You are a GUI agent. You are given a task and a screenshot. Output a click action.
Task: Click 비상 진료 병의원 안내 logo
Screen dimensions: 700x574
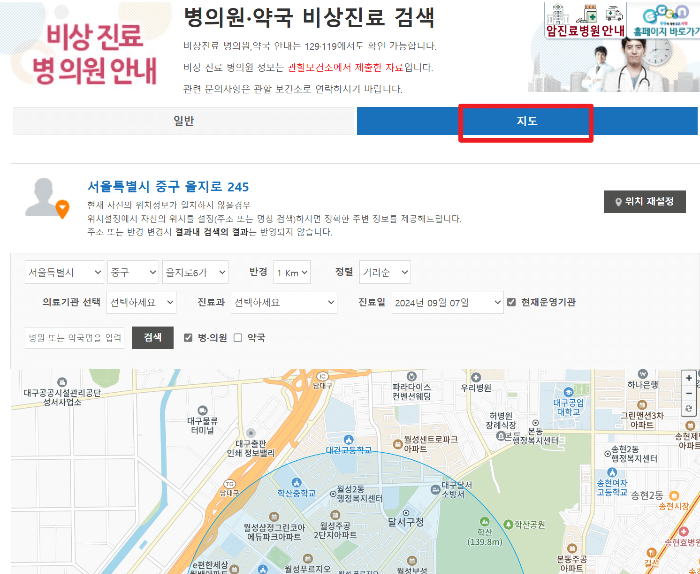[95, 54]
